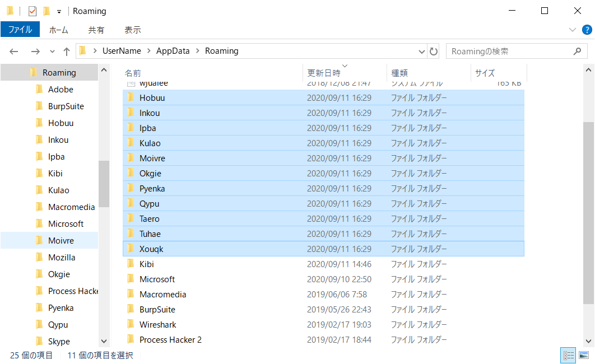Click the file list scroll up arrow
This screenshot has width=595, height=364.
pyautogui.click(x=588, y=70)
